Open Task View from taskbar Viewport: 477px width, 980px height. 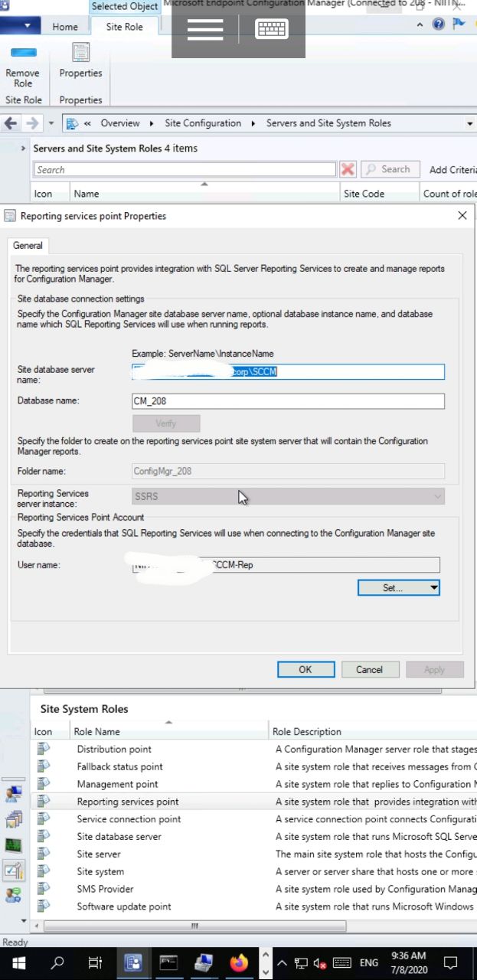click(94, 962)
